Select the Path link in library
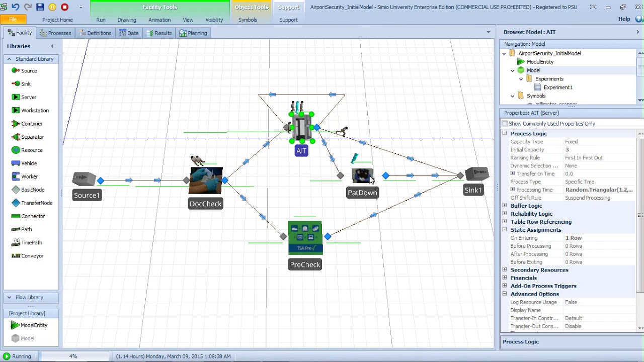The height and width of the screenshot is (362, 644). click(x=22, y=229)
